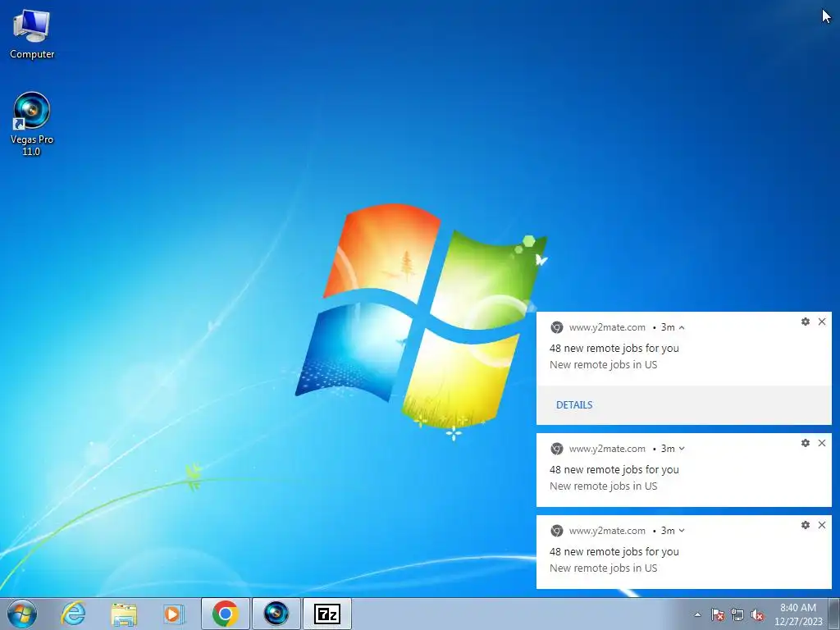Open Action Center flag tray icon

point(718,614)
